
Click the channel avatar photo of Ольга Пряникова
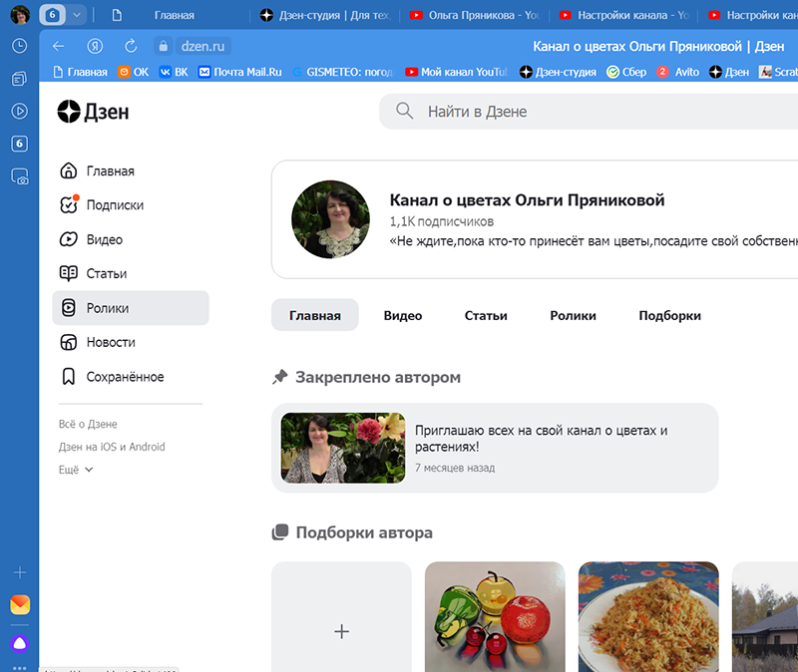tap(330, 219)
